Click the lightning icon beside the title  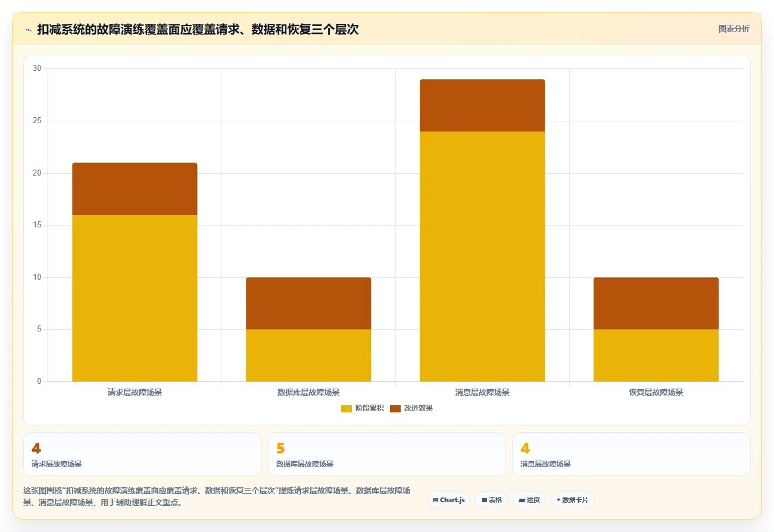coord(28,29)
